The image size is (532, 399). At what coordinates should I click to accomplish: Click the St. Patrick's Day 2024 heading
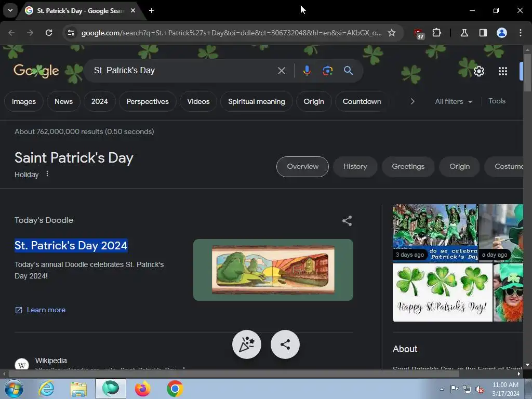pyautogui.click(x=71, y=245)
